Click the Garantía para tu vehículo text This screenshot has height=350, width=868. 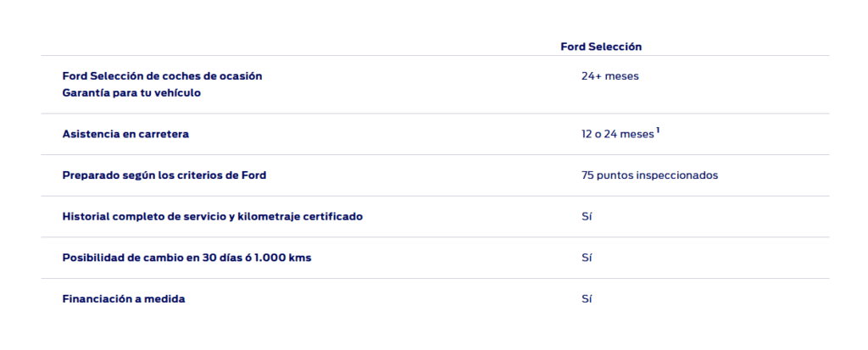coord(131,93)
